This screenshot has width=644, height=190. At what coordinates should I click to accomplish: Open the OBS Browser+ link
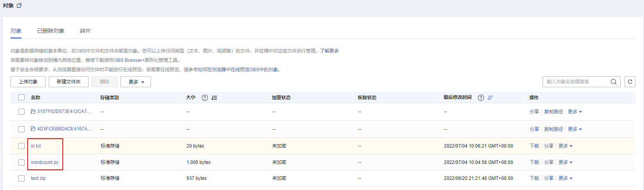[x=129, y=60]
